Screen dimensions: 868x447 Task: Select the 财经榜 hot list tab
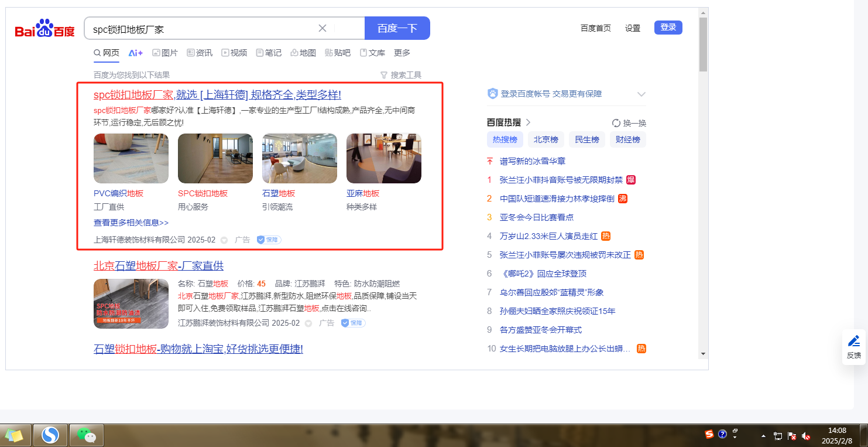(x=628, y=140)
